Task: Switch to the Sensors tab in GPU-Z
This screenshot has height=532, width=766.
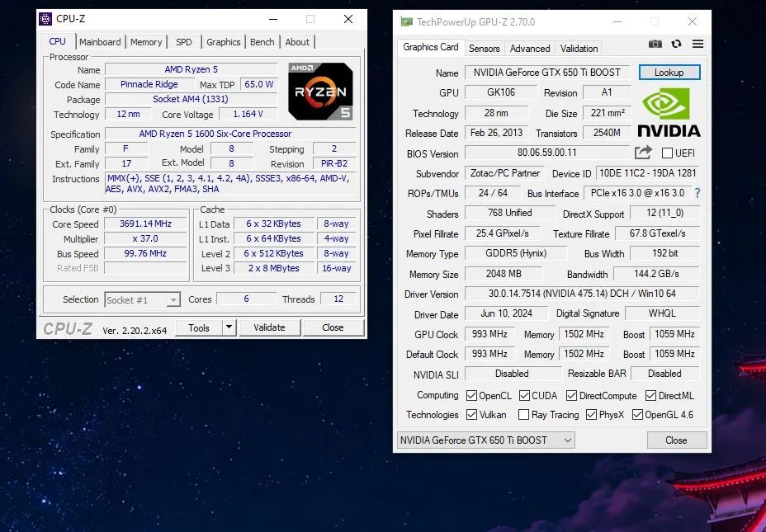Action: (x=485, y=49)
